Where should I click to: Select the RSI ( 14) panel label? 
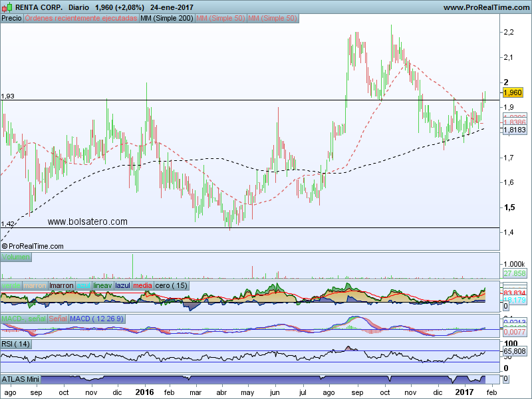[16, 344]
